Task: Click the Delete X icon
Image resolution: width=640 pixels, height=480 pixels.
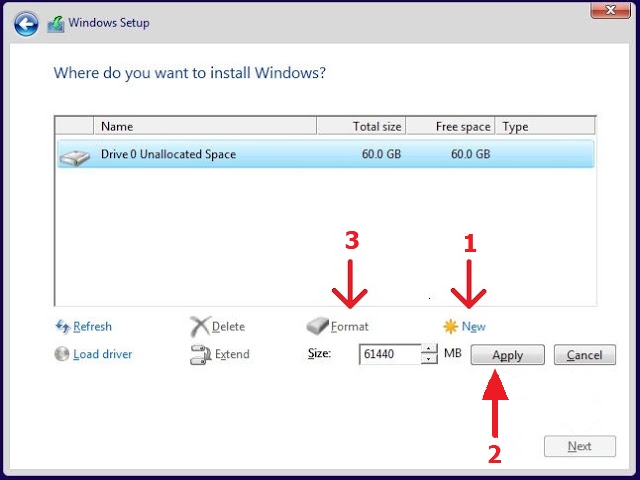Action: pyautogui.click(x=200, y=327)
